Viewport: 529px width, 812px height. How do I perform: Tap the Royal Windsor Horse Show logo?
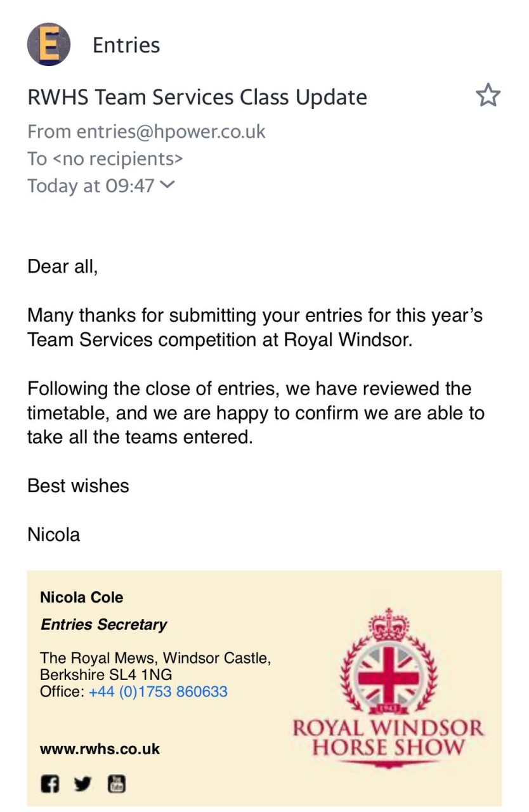388,688
